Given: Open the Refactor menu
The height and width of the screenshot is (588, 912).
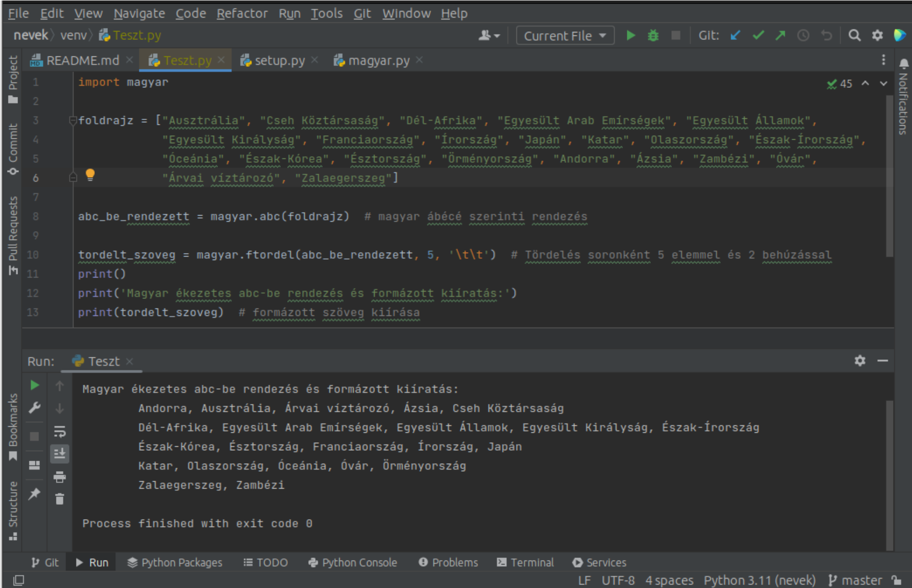Looking at the screenshot, I should click(242, 13).
